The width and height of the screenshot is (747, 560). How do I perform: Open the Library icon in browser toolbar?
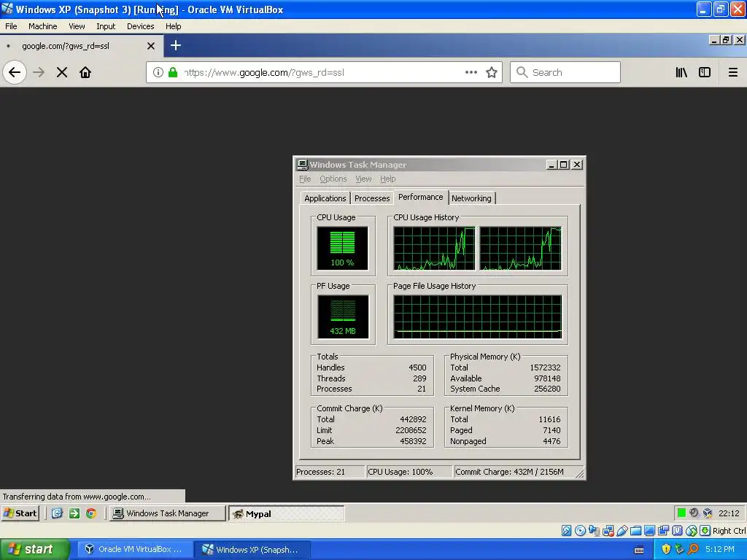point(681,72)
